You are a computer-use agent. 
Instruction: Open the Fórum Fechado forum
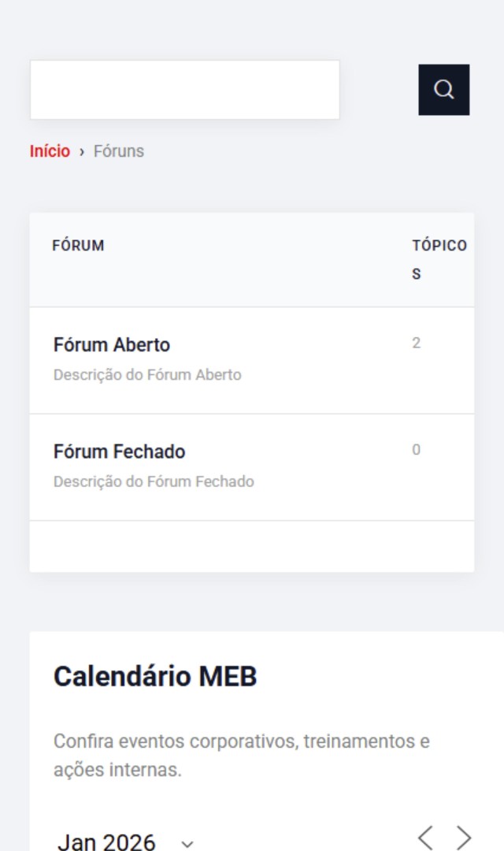pyautogui.click(x=120, y=452)
